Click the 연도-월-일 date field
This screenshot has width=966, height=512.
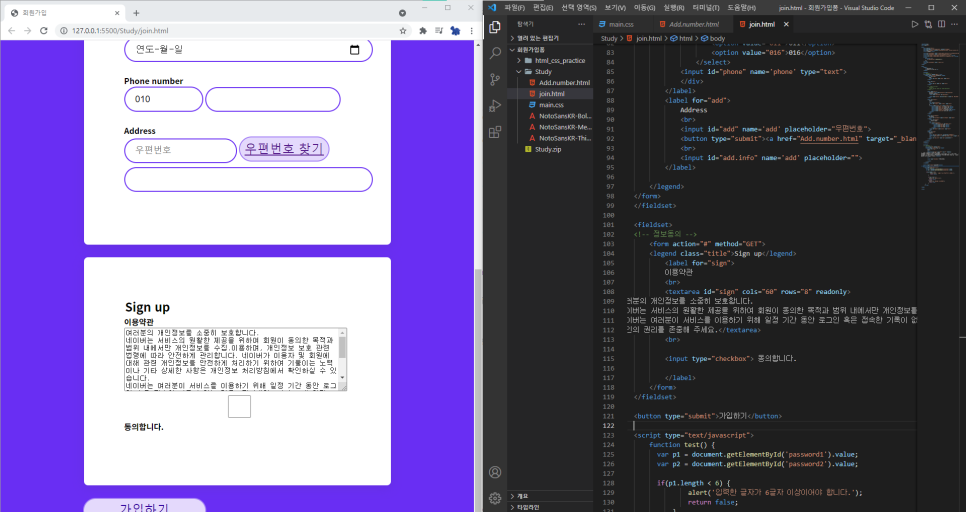click(x=248, y=50)
